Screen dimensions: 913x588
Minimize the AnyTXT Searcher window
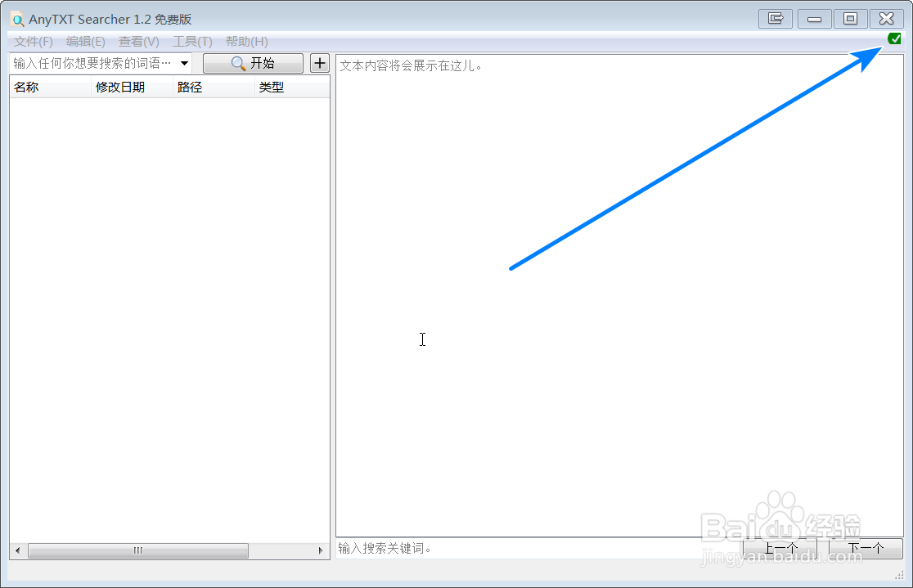[x=814, y=19]
